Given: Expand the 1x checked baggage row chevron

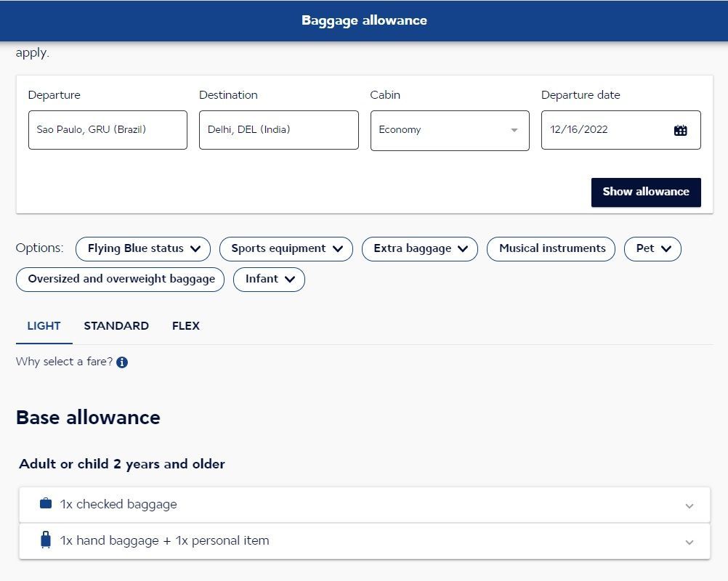Looking at the screenshot, I should [x=689, y=505].
